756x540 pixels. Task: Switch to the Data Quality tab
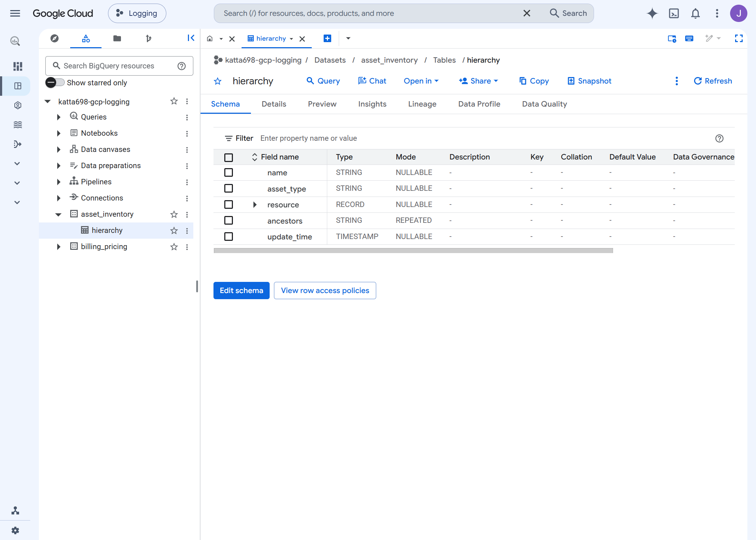coord(544,104)
